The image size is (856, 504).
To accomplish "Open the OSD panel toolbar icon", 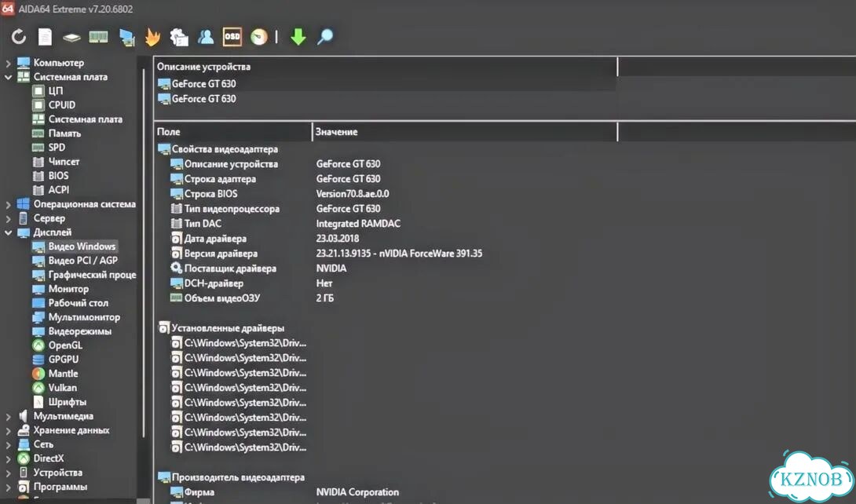I will click(232, 37).
